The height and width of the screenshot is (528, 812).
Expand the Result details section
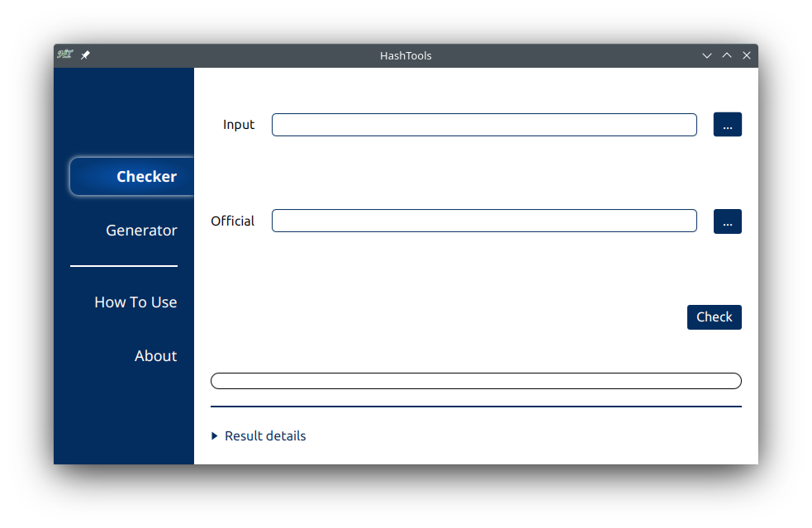tap(259, 435)
